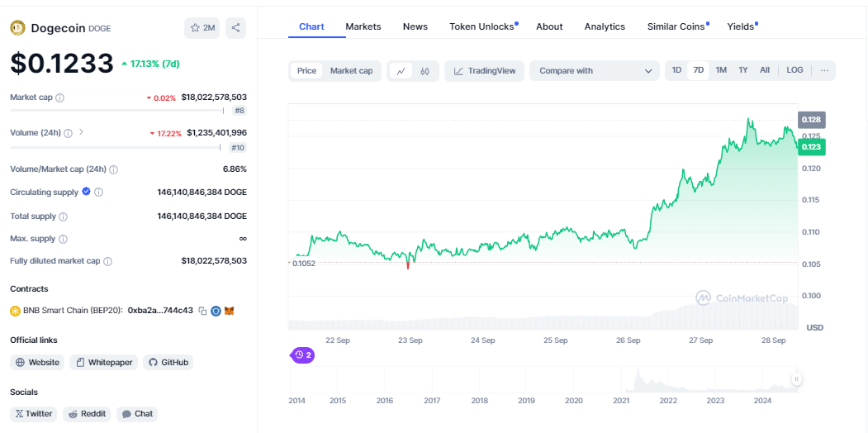868x433 pixels.
Task: Select 7D time range
Action: tap(699, 70)
